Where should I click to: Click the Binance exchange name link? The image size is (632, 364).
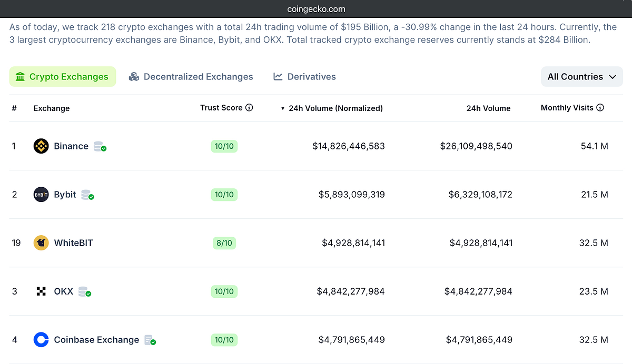(x=71, y=146)
